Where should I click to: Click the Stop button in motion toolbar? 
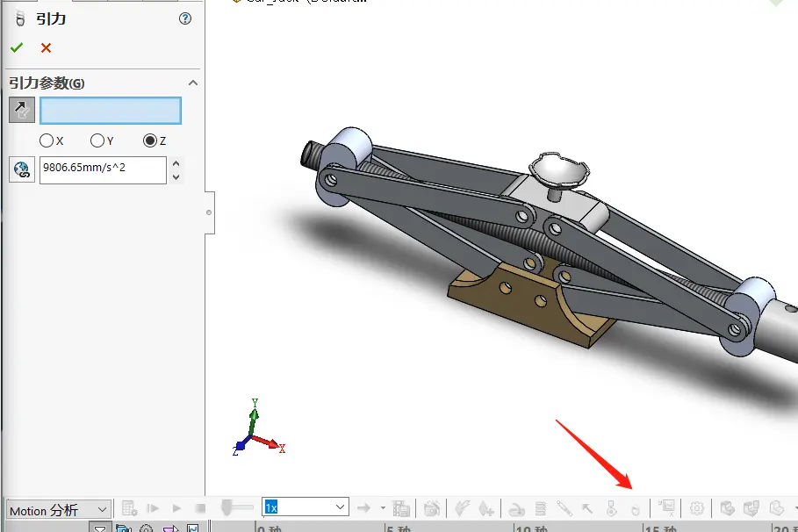200,508
